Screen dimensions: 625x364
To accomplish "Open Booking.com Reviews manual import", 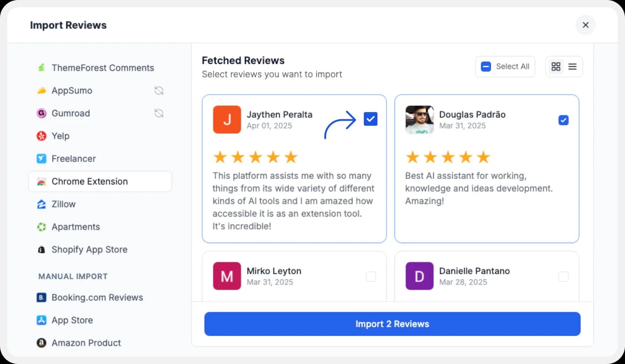I will pos(97,297).
